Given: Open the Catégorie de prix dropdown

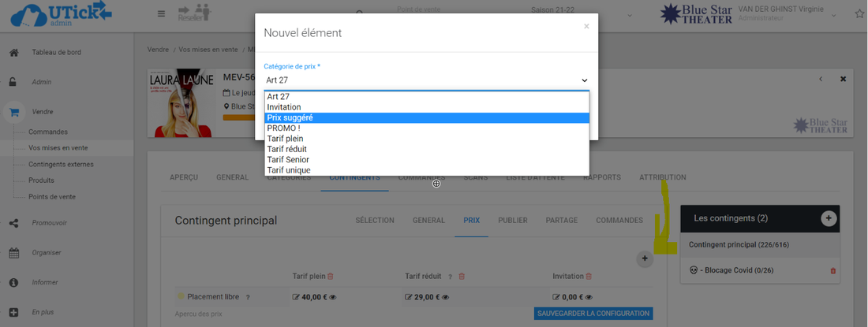Looking at the screenshot, I should [x=426, y=80].
